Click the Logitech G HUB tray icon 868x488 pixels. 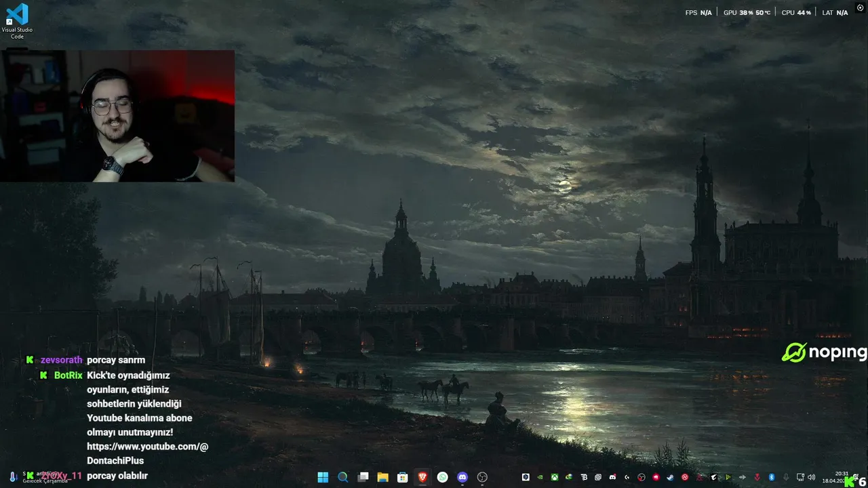(627, 477)
